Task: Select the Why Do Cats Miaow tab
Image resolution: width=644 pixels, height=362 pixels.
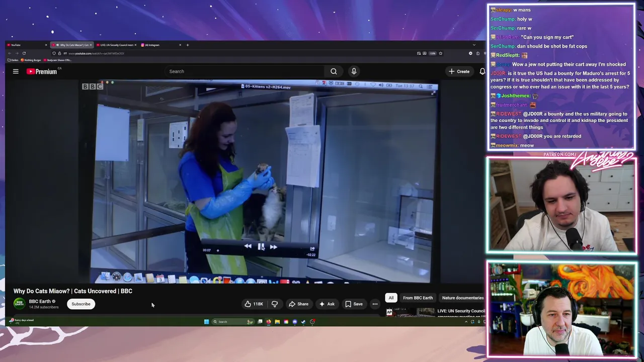Action: pos(72,45)
